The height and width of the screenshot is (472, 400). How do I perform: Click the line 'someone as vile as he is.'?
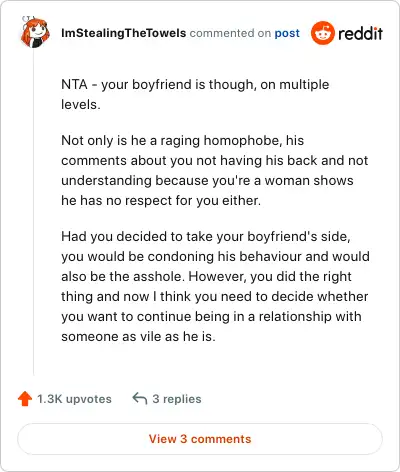coord(138,336)
